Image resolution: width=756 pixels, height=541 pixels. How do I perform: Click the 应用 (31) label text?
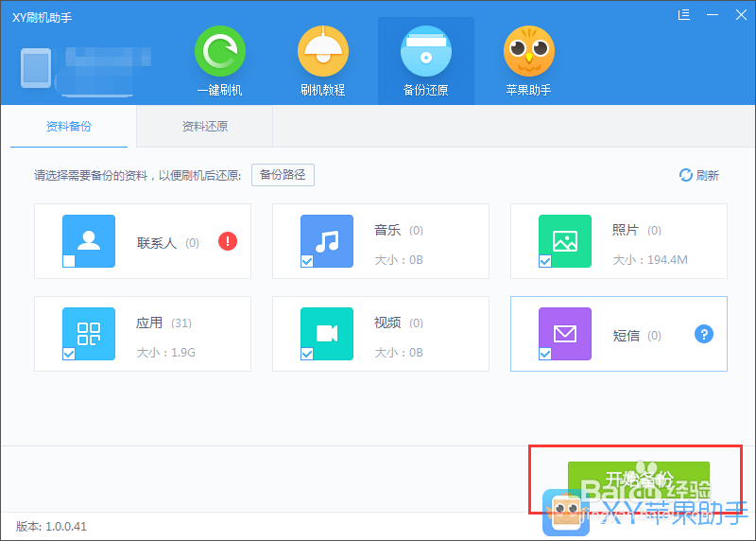pyautogui.click(x=163, y=323)
